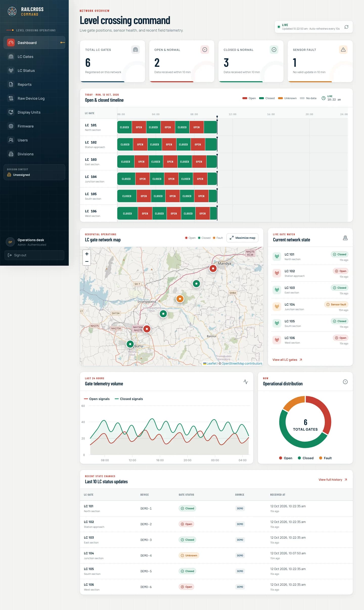Click the Unknown status badge for DEMO-4
The image size is (364, 610).
[189, 556]
